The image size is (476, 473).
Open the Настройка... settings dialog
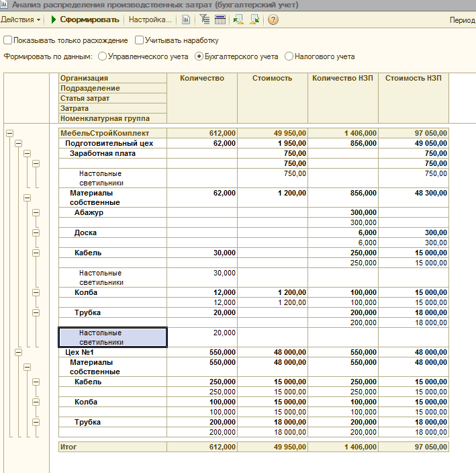coord(150,19)
